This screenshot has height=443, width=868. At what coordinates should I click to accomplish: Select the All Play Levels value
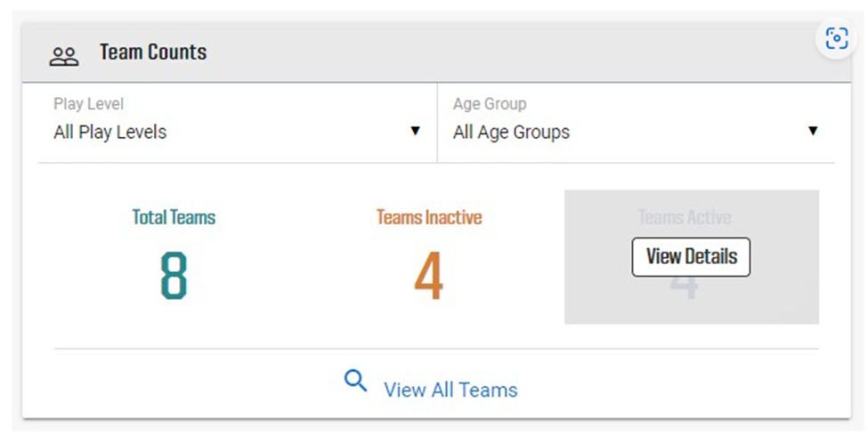tap(110, 133)
